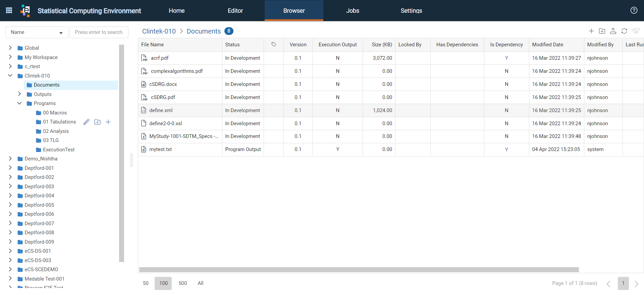Screen dimensions: 644x295
Task: Expand the Global folder in tree
Action: [x=10, y=48]
